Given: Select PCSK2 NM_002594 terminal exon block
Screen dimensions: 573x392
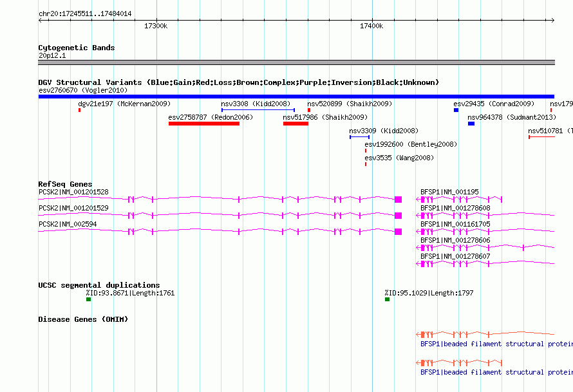Looking at the screenshot, I should [399, 232].
